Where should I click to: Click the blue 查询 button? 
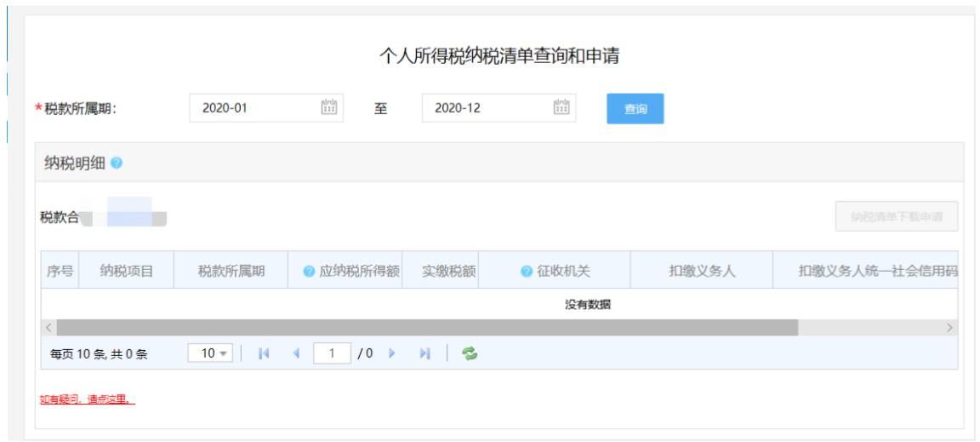tap(635, 109)
